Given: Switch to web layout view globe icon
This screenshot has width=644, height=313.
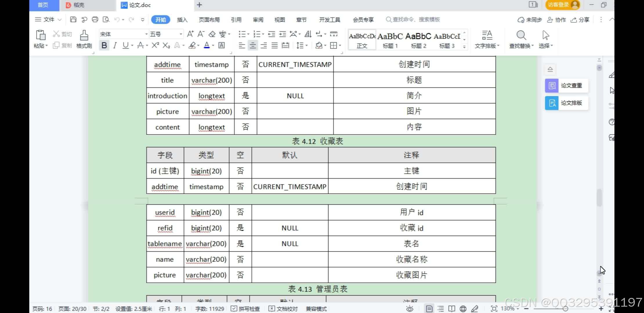Looking at the screenshot, I should point(463,309).
